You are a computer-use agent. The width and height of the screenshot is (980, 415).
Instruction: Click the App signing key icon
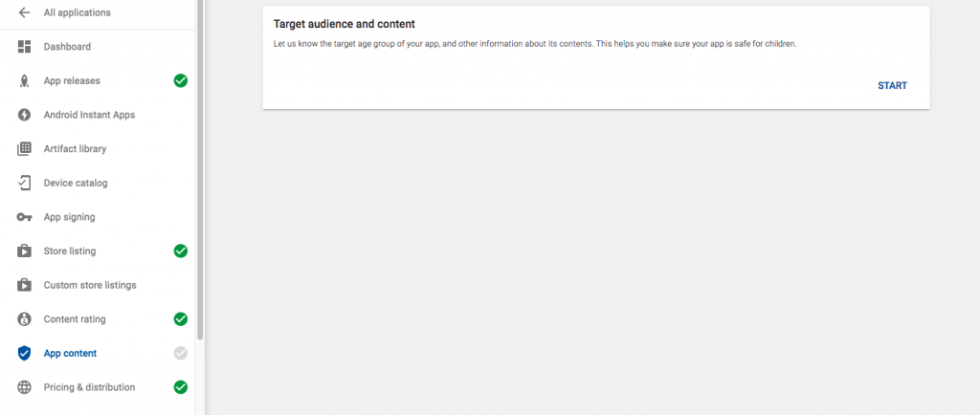coord(24,217)
